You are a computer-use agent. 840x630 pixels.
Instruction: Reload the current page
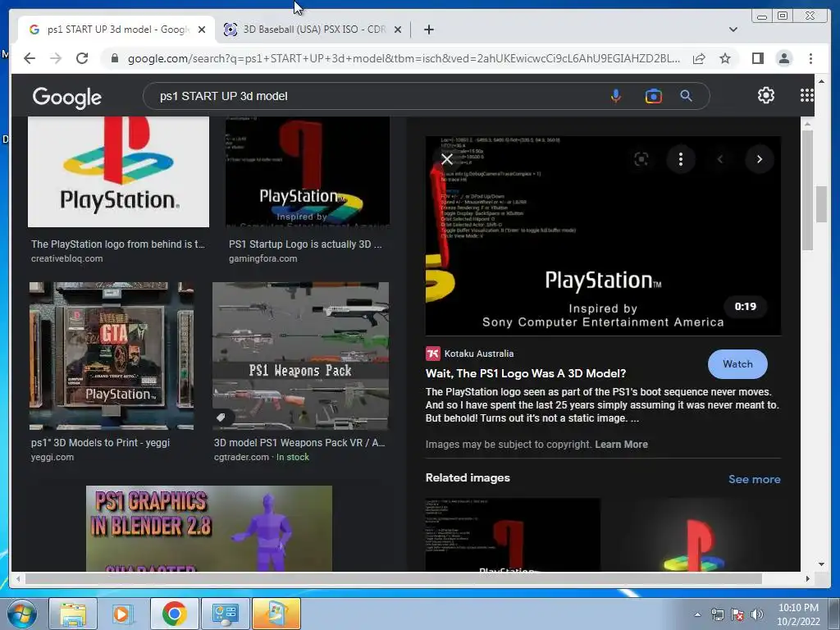[x=82, y=58]
